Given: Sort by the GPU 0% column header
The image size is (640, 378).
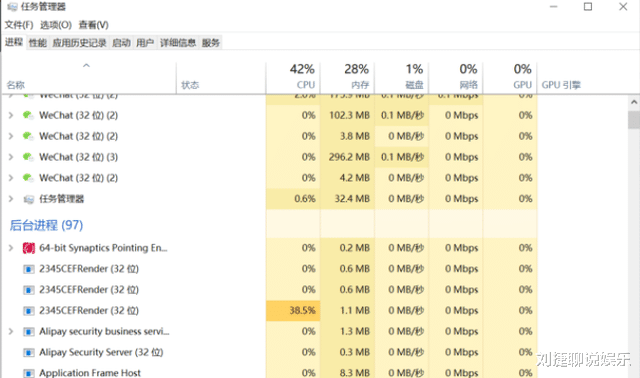Looking at the screenshot, I should [510, 77].
